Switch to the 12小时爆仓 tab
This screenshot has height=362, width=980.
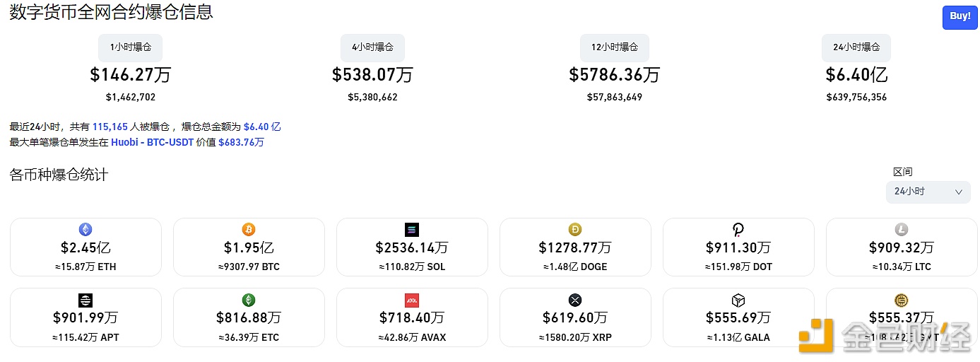pyautogui.click(x=614, y=47)
